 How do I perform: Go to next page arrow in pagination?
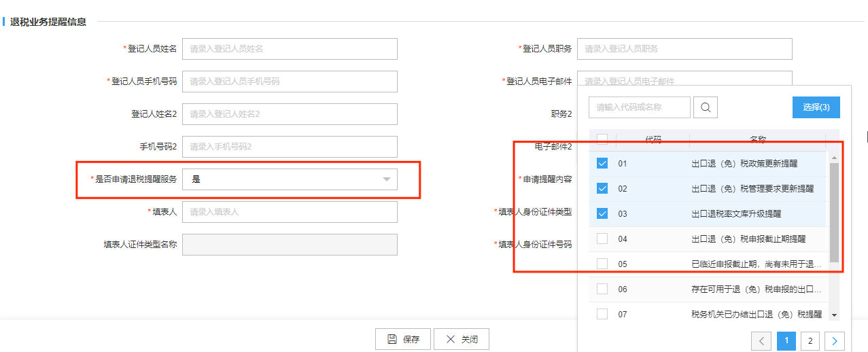[x=835, y=340]
